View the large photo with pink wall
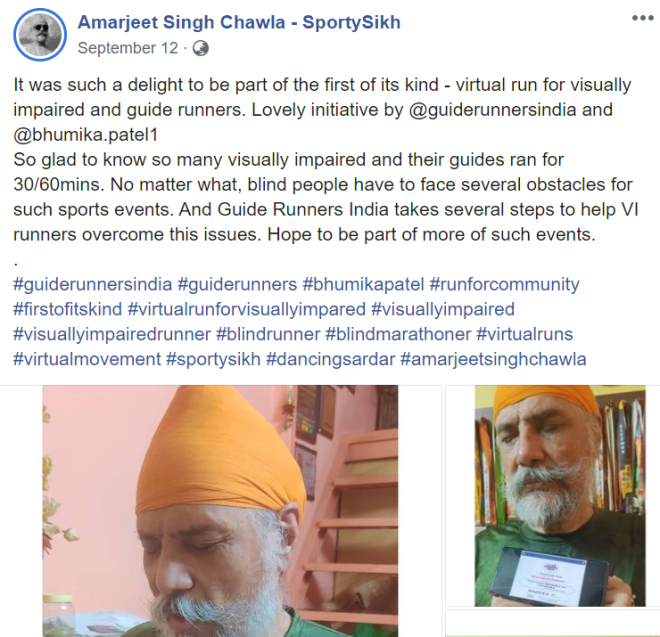Screen dimensions: 660x637 (x=220, y=511)
